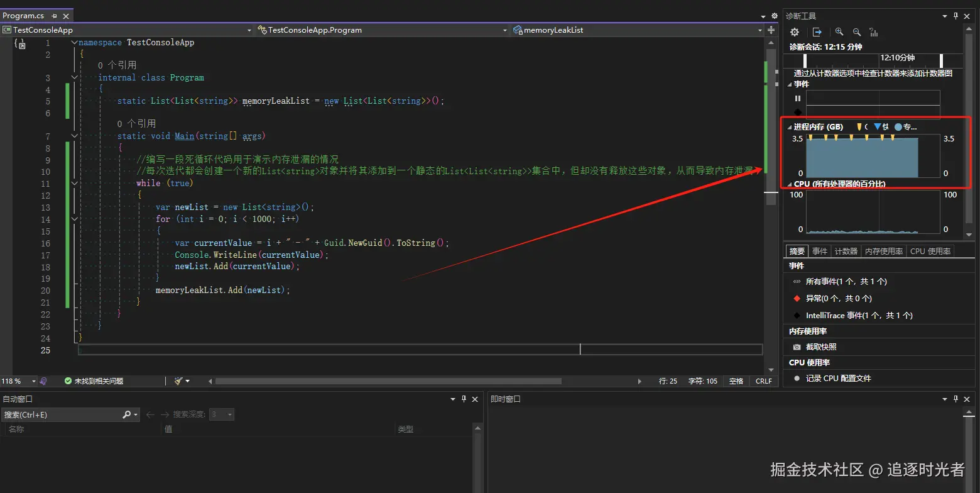This screenshot has height=493, width=980.
Task: Close the diagnostic tools panel
Action: tap(966, 16)
